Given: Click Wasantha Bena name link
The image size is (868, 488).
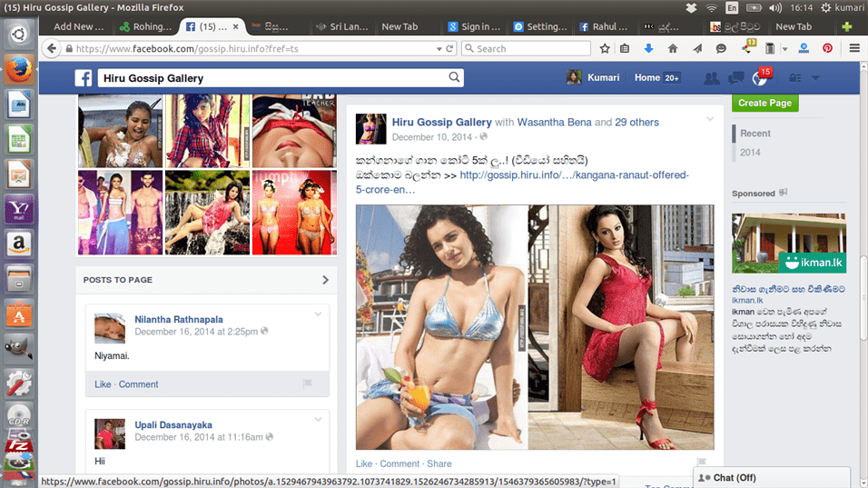Looking at the screenshot, I should pyautogui.click(x=554, y=123).
